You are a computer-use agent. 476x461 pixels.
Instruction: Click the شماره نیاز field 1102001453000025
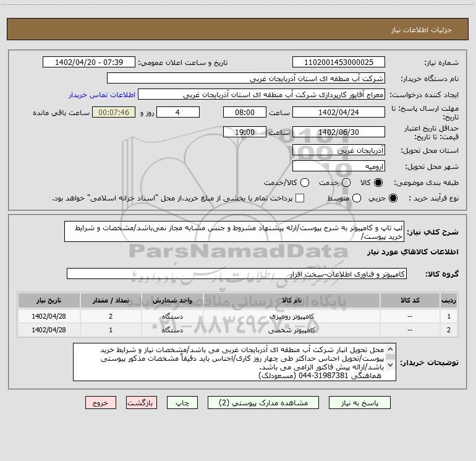pos(339,62)
